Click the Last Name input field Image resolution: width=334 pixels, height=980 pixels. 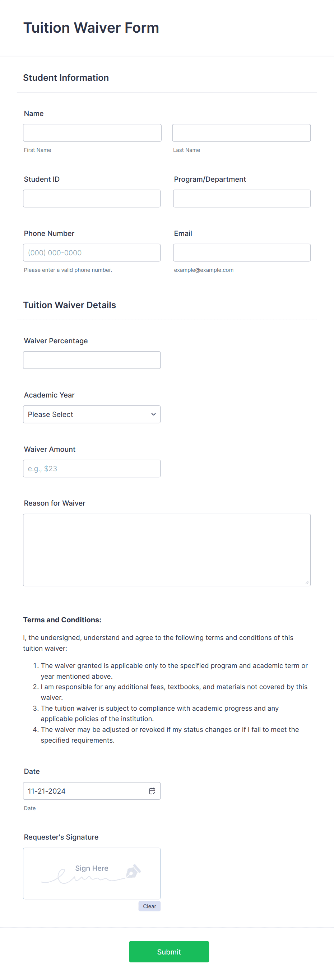tap(241, 133)
